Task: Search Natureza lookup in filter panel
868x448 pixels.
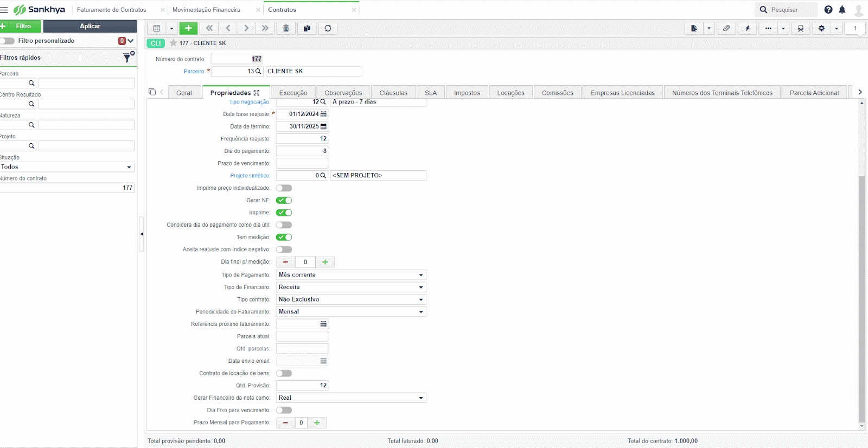Action: pyautogui.click(x=31, y=125)
